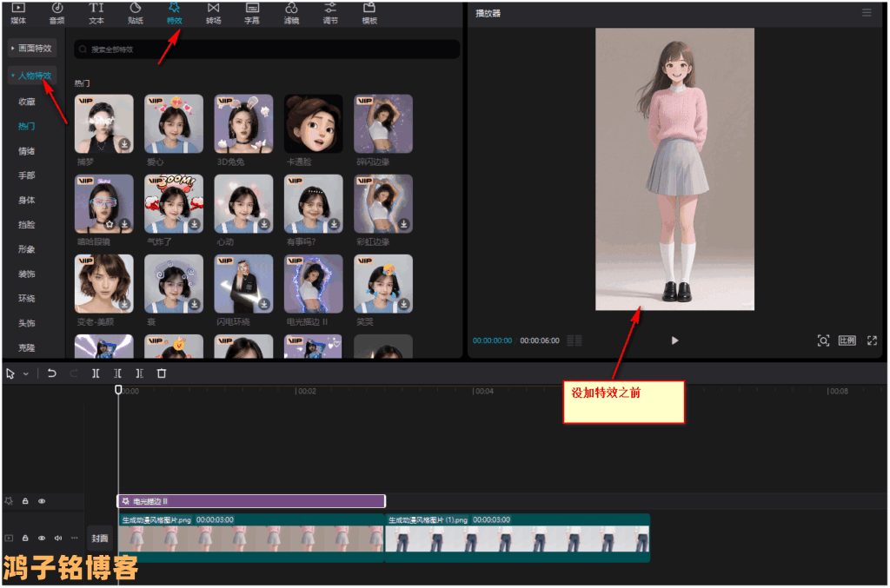Enter fullscreen preview in player

pos(873,340)
